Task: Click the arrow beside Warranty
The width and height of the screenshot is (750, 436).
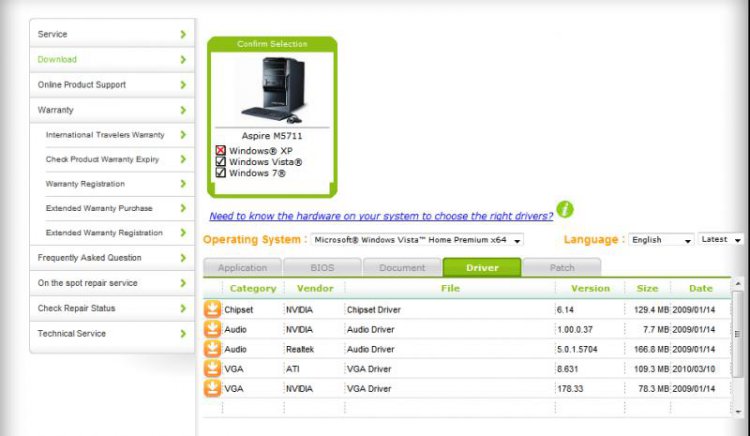Action: point(183,110)
